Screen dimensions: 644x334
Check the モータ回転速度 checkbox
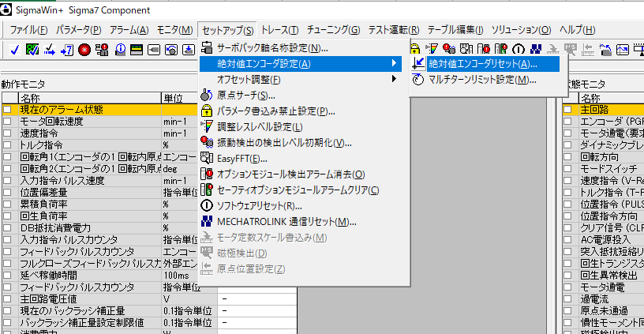tap(7, 121)
